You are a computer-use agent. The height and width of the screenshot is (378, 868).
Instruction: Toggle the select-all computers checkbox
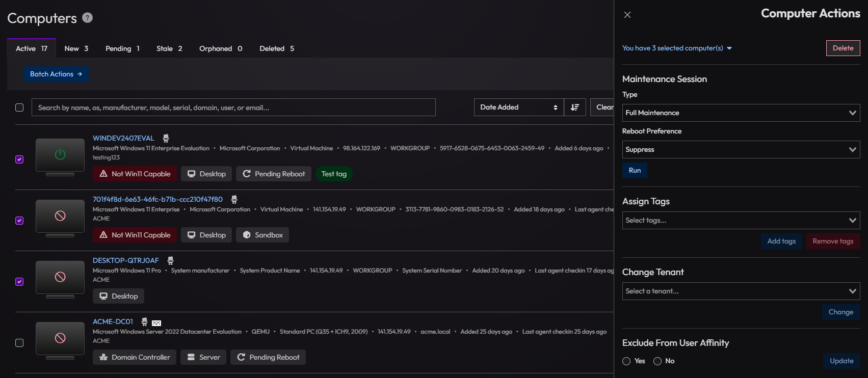19,107
